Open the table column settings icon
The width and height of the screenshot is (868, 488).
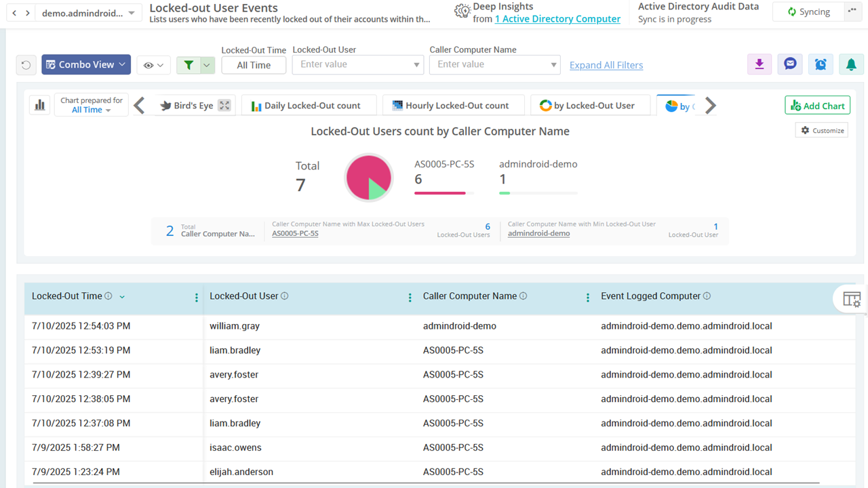click(852, 299)
